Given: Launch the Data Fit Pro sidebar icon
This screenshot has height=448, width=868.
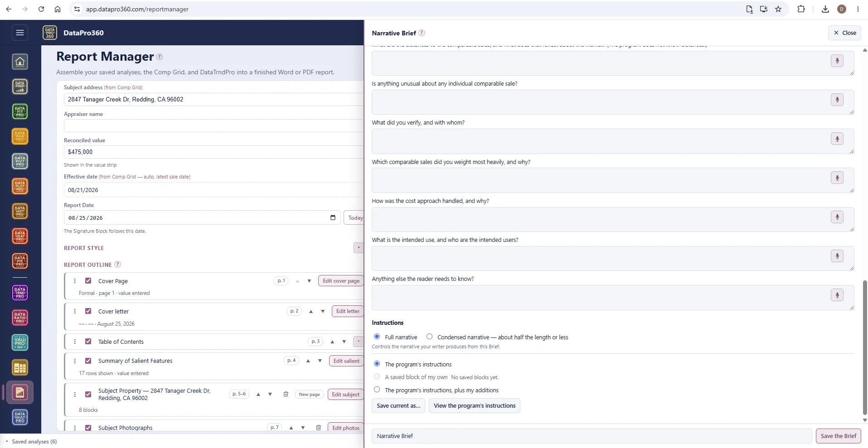Looking at the screenshot, I should pos(20,111).
